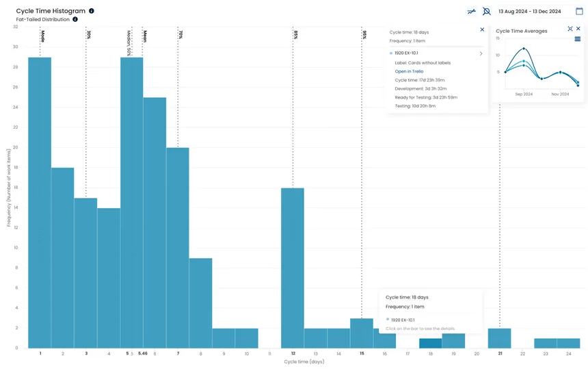Open the calendar date picker icon
Screen dimensions: 588x369
(x=579, y=11)
